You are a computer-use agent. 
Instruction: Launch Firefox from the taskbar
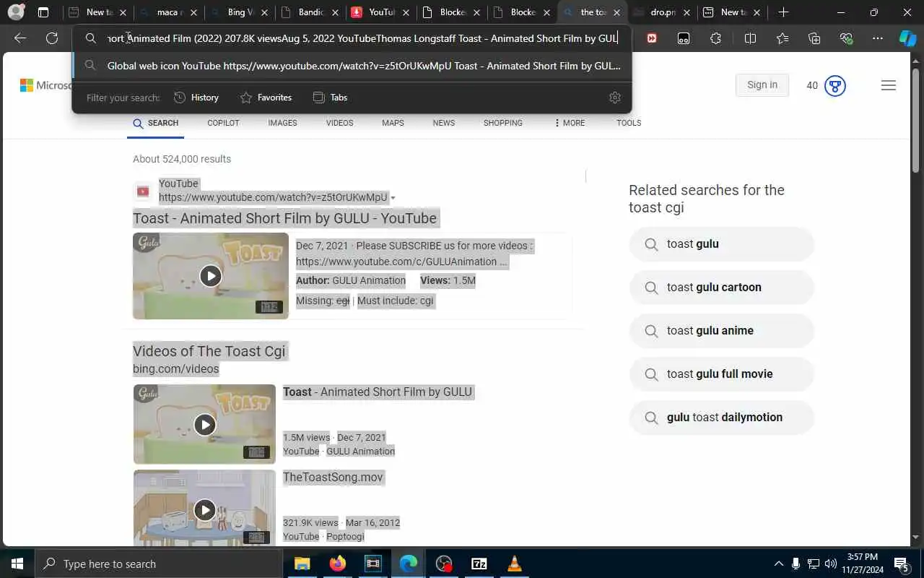pos(337,564)
